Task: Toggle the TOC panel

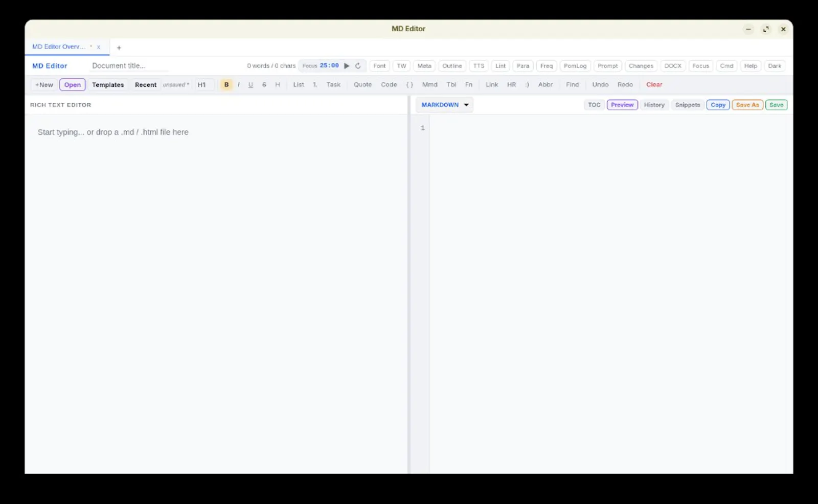Action: point(594,105)
